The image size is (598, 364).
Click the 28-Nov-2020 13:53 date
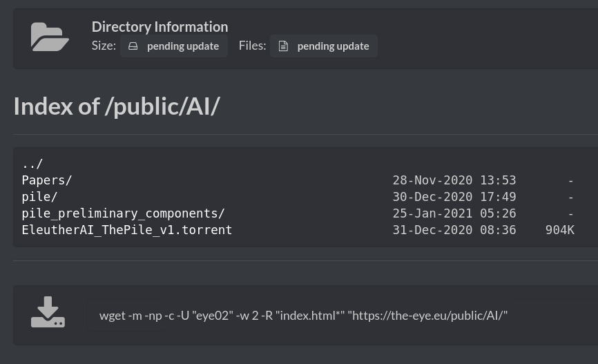[454, 180]
